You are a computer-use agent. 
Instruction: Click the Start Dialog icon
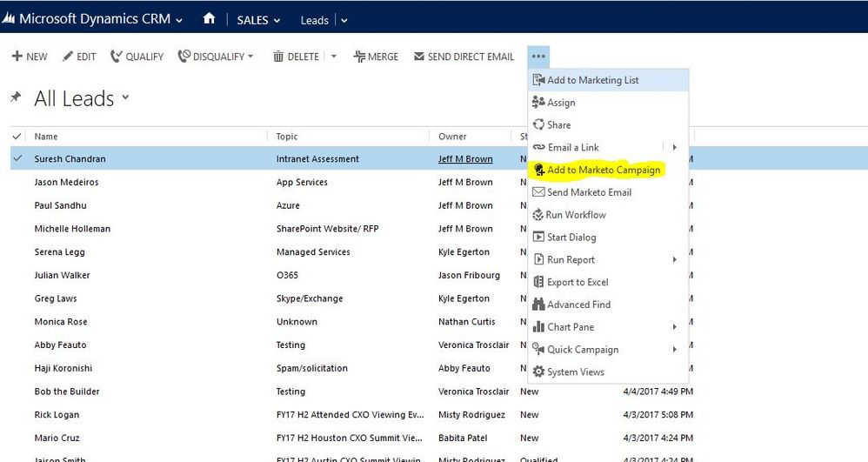(x=538, y=238)
